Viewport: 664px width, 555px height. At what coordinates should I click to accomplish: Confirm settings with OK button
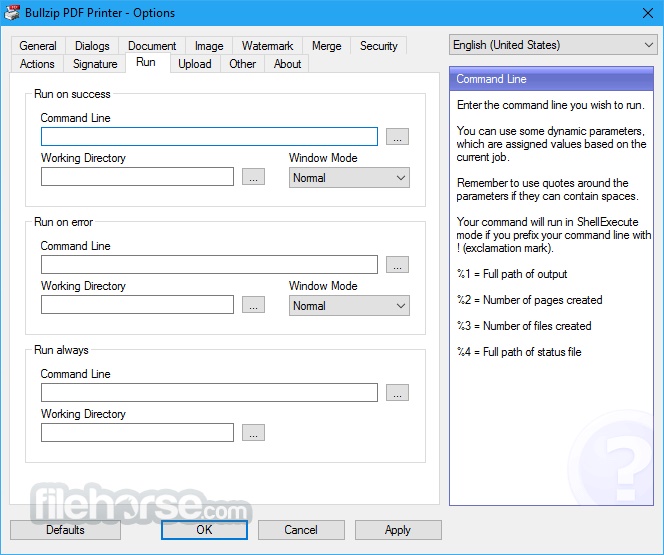(x=204, y=530)
